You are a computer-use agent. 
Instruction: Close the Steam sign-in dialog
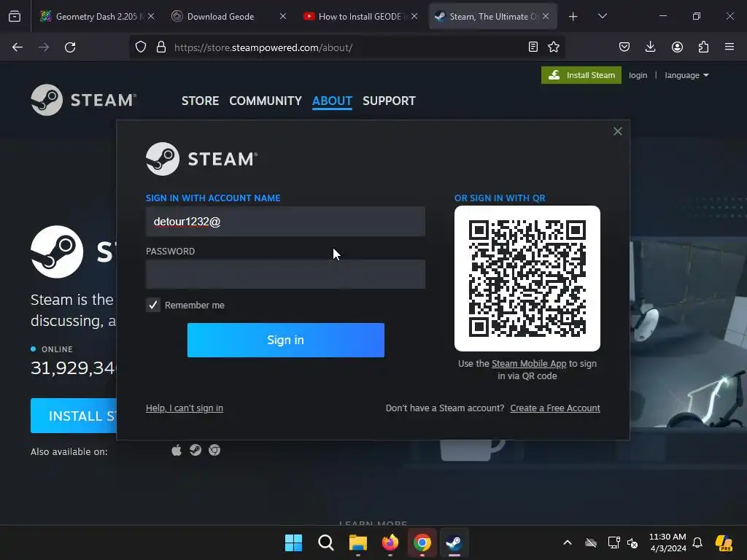click(617, 131)
